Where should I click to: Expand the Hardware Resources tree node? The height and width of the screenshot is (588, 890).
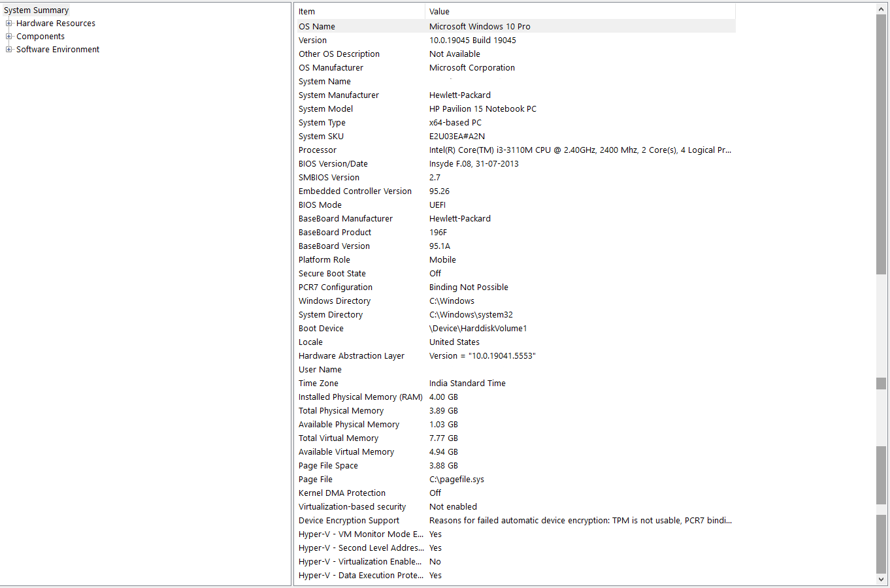(x=8, y=23)
